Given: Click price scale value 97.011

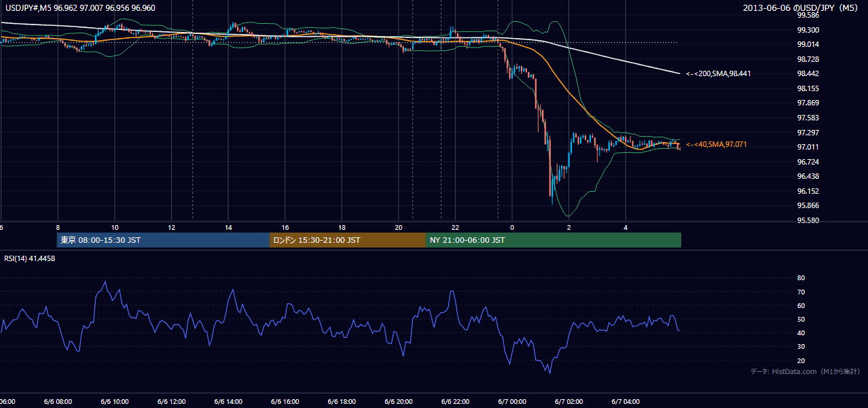Looking at the screenshot, I should tap(808, 147).
